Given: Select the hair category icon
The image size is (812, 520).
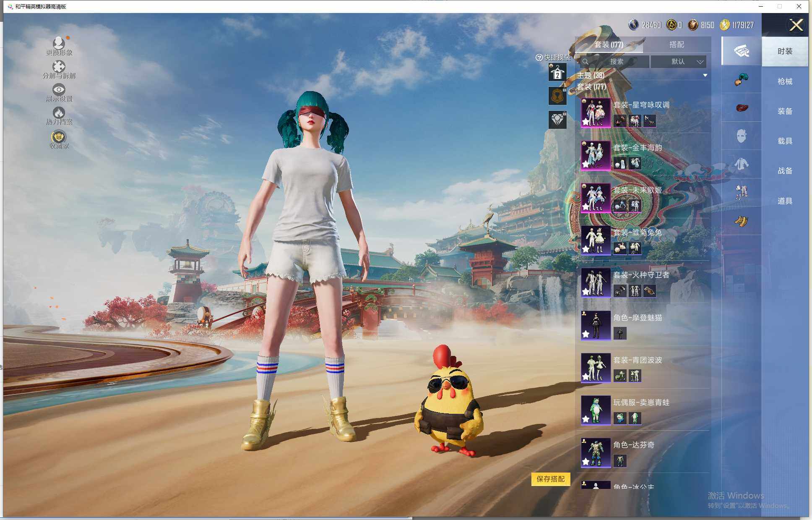Looking at the screenshot, I should (x=741, y=79).
